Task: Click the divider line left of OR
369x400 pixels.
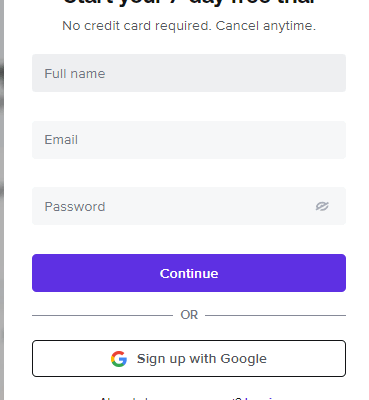Action: (x=102, y=315)
